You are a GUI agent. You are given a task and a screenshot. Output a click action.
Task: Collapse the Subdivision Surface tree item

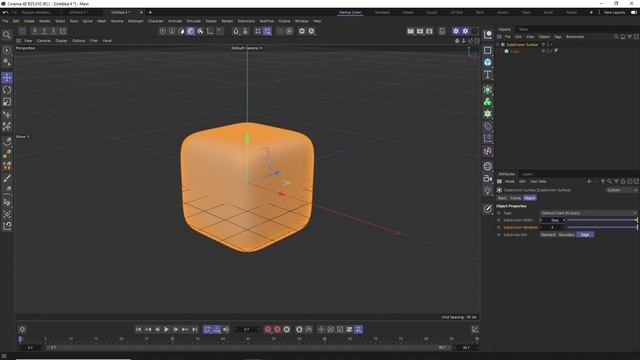tap(498, 44)
